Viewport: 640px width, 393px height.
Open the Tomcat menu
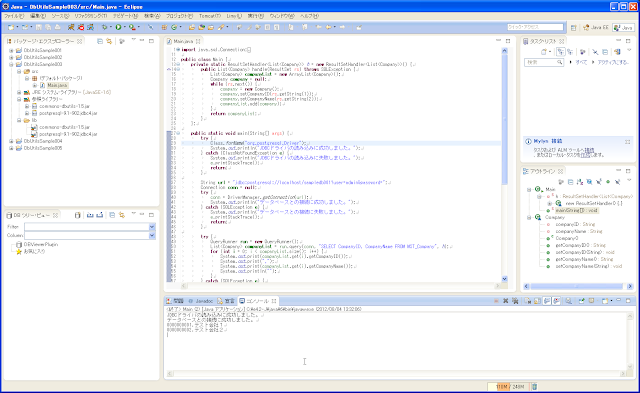(210, 16)
